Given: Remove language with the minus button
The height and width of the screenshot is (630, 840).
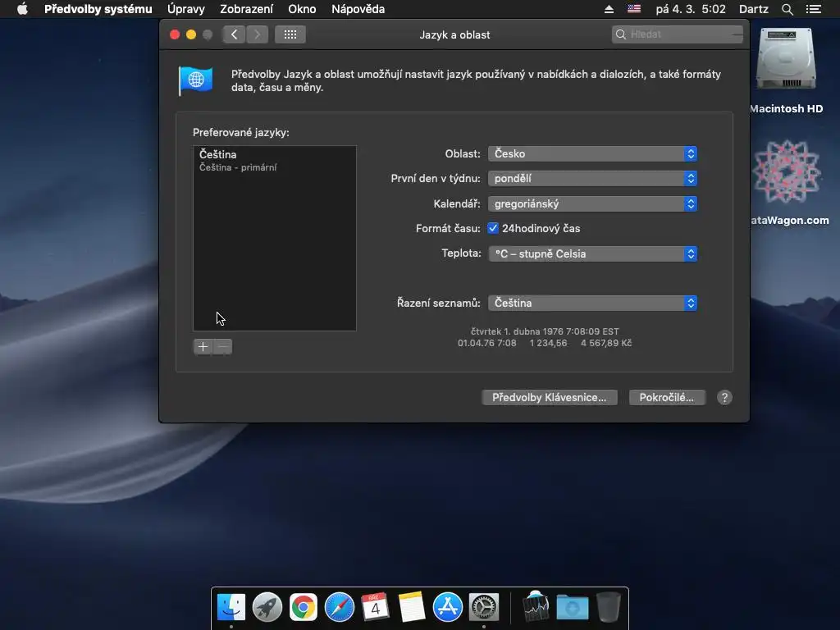Looking at the screenshot, I should (223, 347).
